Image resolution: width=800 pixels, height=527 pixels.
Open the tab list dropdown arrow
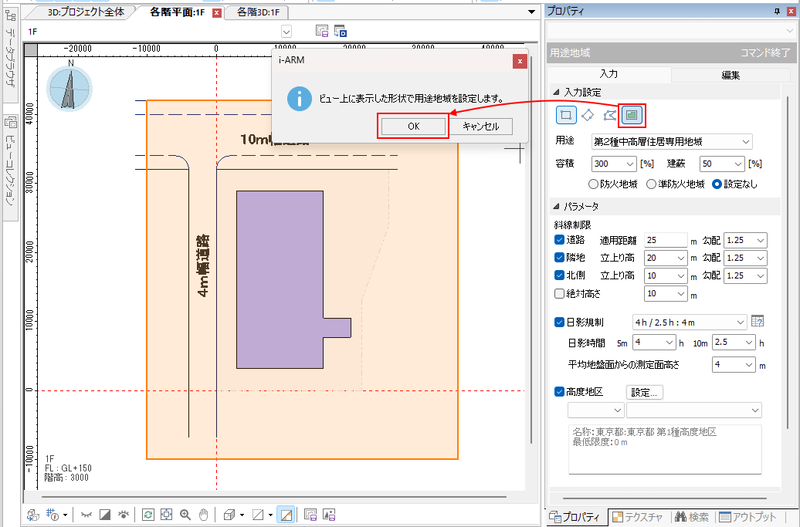click(531, 12)
